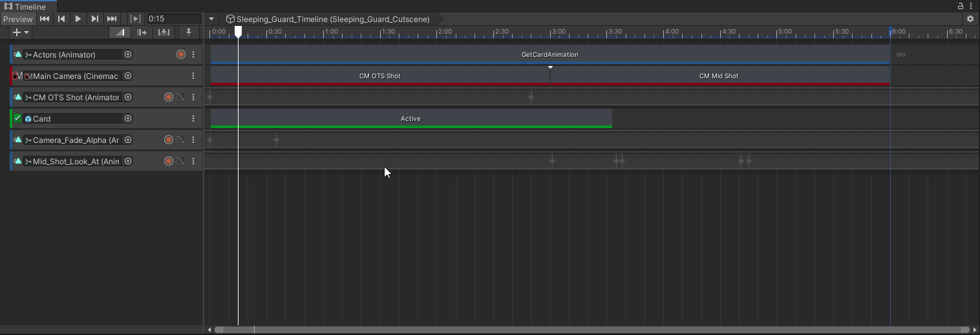Select the Ripple edit mode icon
The image size is (980, 335).
(142, 32)
